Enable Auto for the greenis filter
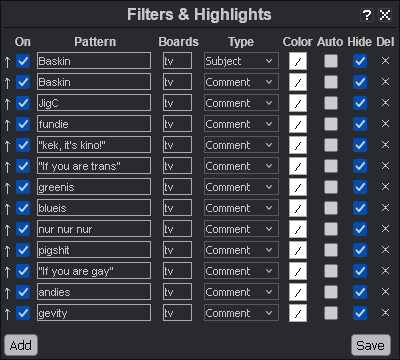 331,187
